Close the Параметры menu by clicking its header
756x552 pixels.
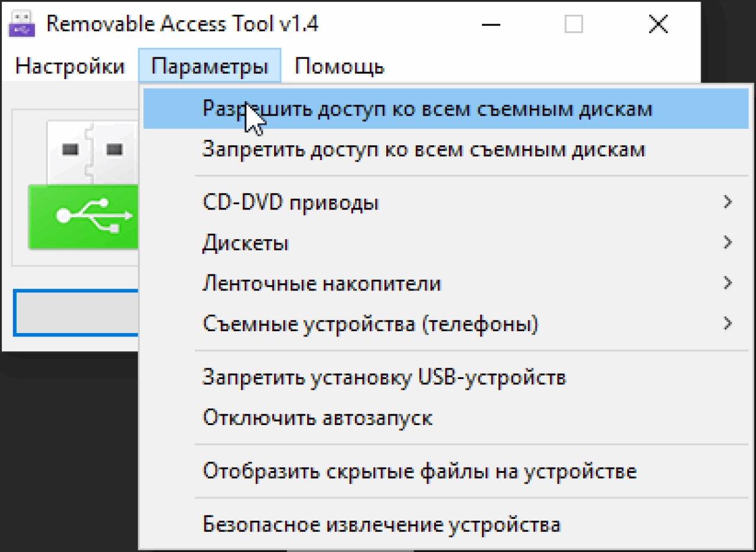(210, 66)
